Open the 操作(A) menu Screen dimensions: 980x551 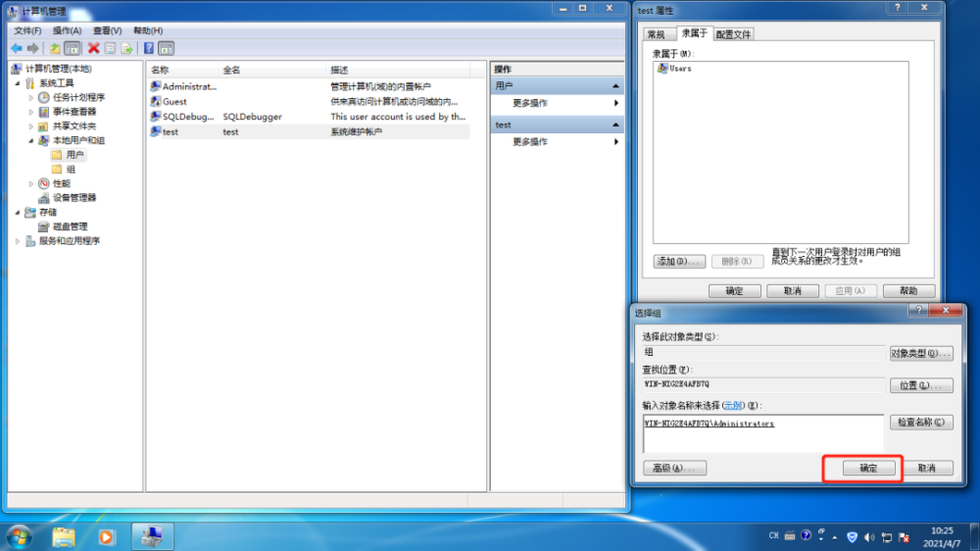(67, 30)
